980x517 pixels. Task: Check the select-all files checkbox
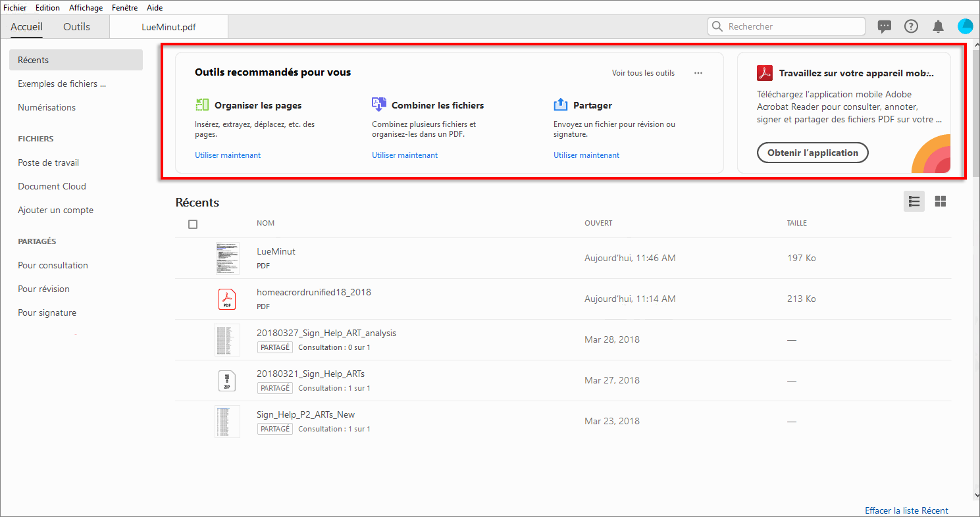tap(193, 224)
